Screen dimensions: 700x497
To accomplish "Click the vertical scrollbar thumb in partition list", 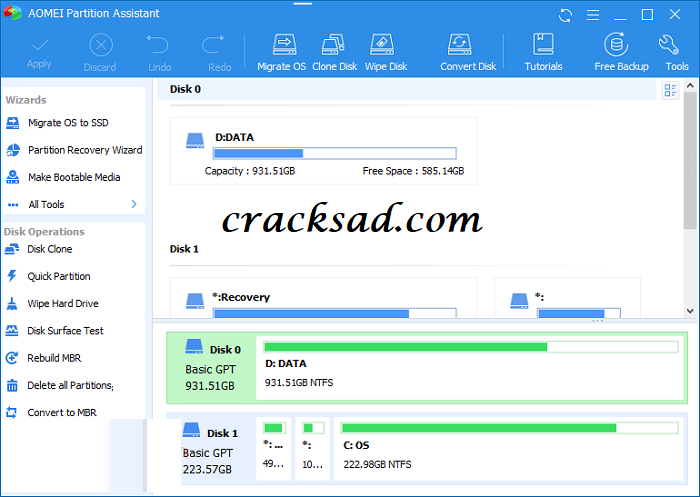I will 690,161.
